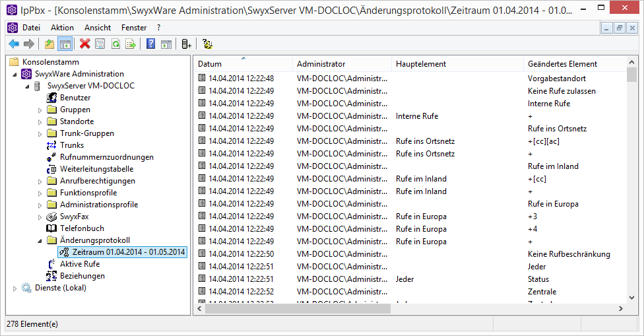The image size is (644, 336).
Task: Collapse the Änderungsprotokoll tree node
Action: 40,240
